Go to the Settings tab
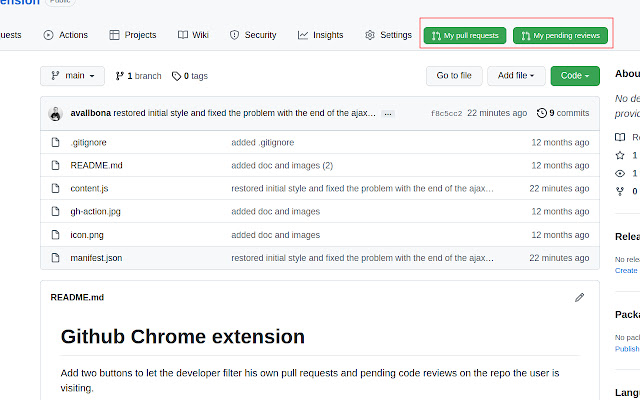This screenshot has height=400, width=640. (x=388, y=35)
